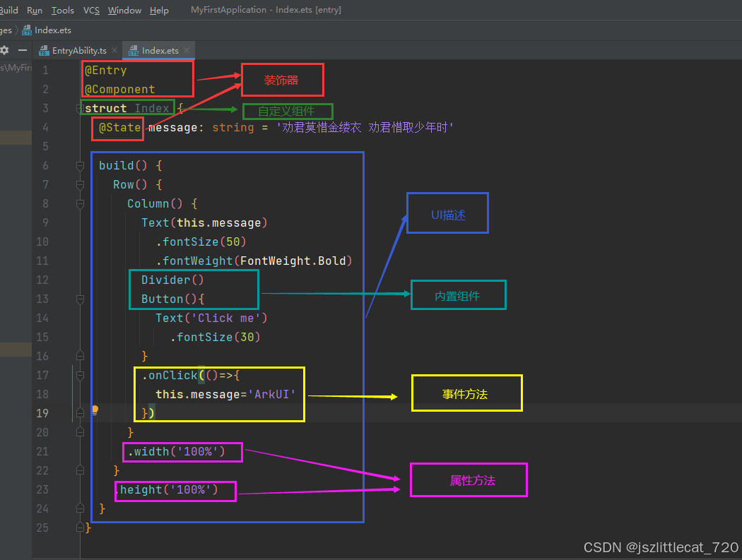Screen dimensions: 742x560
Task: Open the Help menu
Action: point(159,10)
